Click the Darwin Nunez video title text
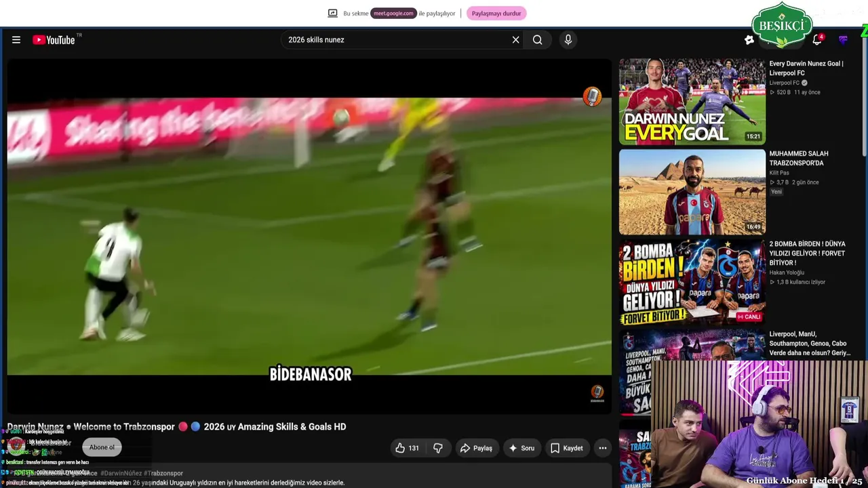This screenshot has height=488, width=868. click(x=176, y=426)
